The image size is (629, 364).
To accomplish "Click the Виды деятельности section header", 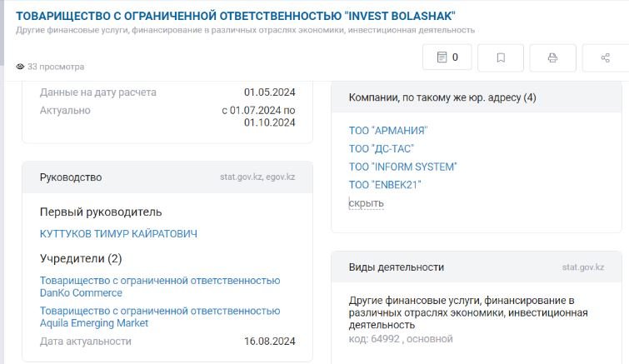I will [x=397, y=267].
